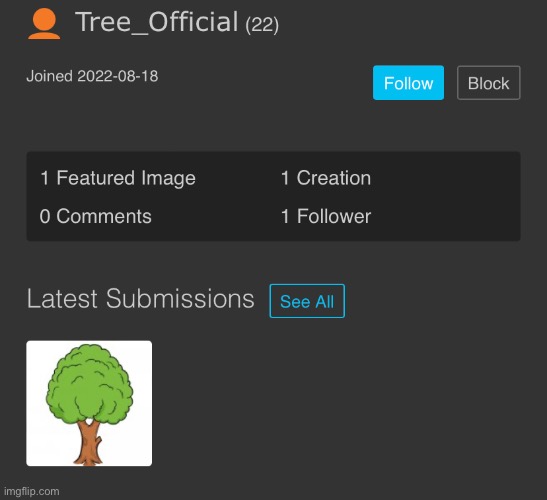Block the Tree_Official user
The height and width of the screenshot is (500, 547).
click(x=488, y=83)
